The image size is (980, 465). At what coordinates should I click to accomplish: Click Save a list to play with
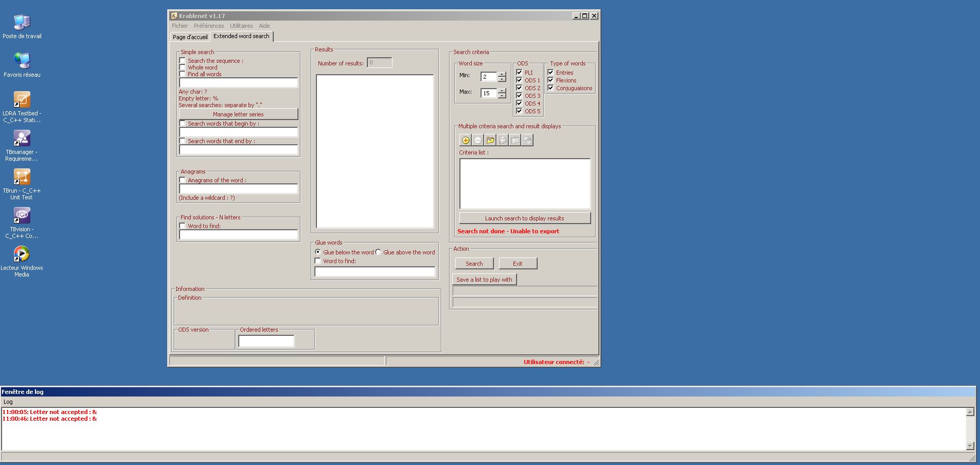click(x=485, y=280)
